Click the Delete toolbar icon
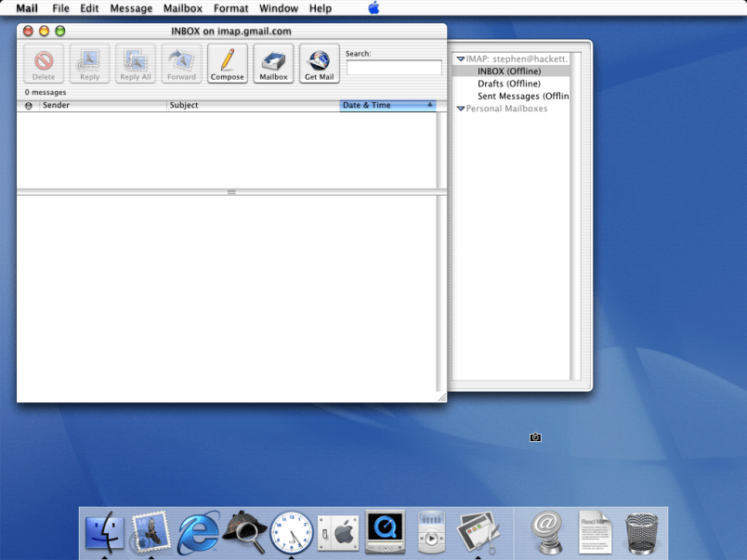 (44, 64)
